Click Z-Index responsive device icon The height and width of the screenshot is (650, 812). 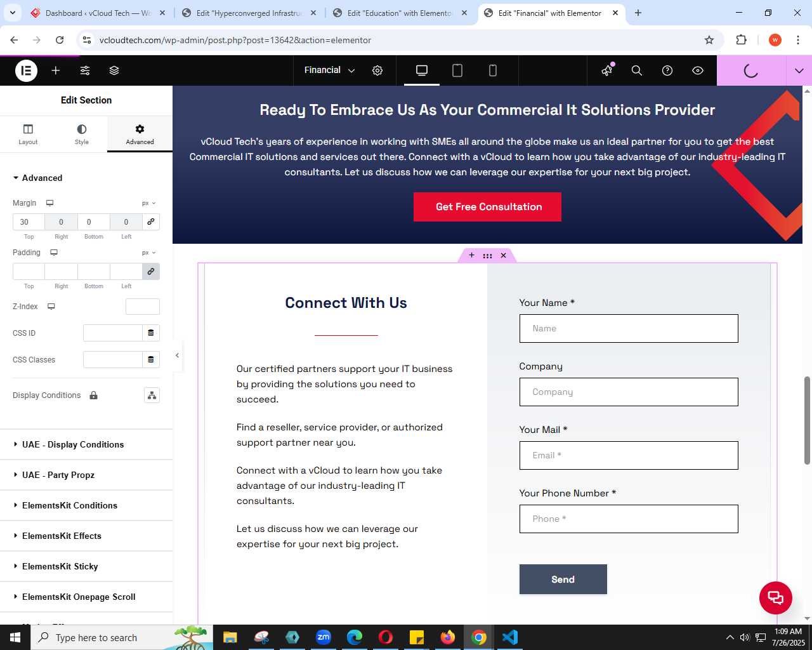(x=51, y=307)
